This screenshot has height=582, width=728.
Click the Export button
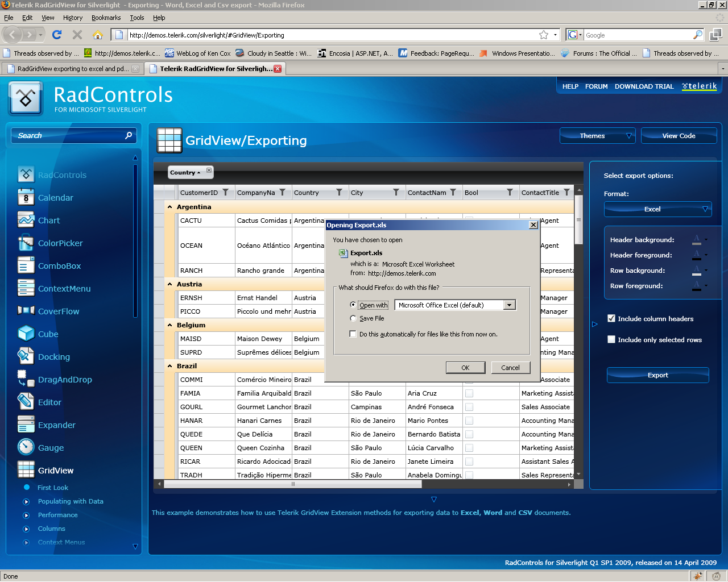[658, 375]
